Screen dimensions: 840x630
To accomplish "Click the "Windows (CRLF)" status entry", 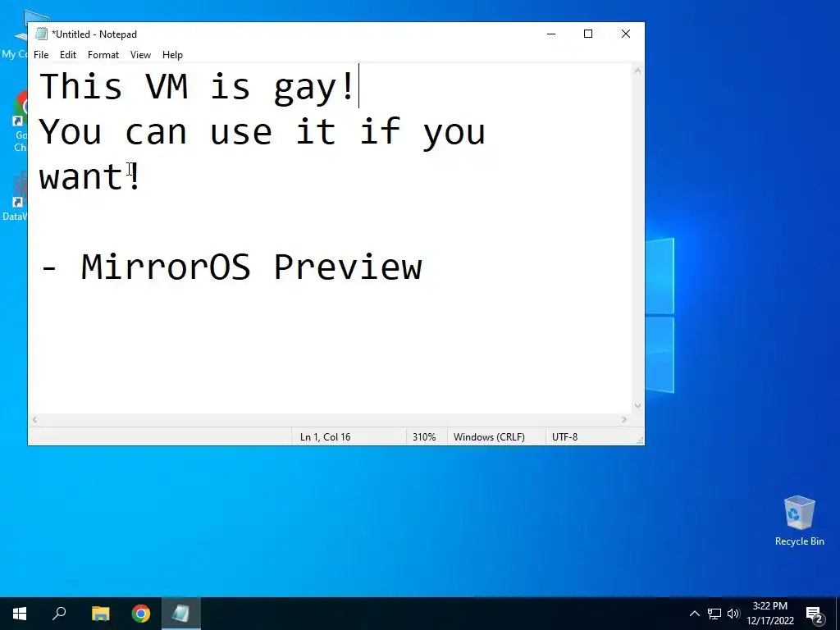I will [489, 437].
